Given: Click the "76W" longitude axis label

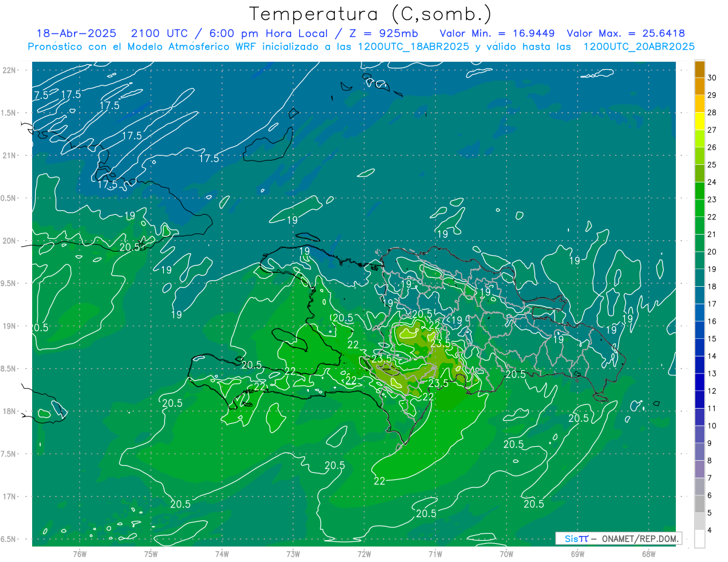Looking at the screenshot, I should [x=79, y=554].
